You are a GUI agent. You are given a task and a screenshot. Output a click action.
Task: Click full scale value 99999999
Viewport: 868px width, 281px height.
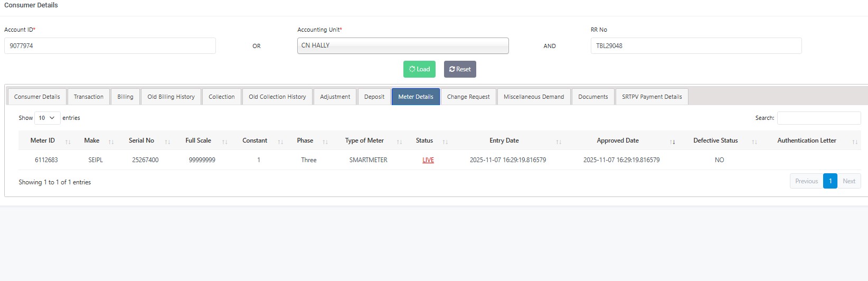pyautogui.click(x=202, y=160)
